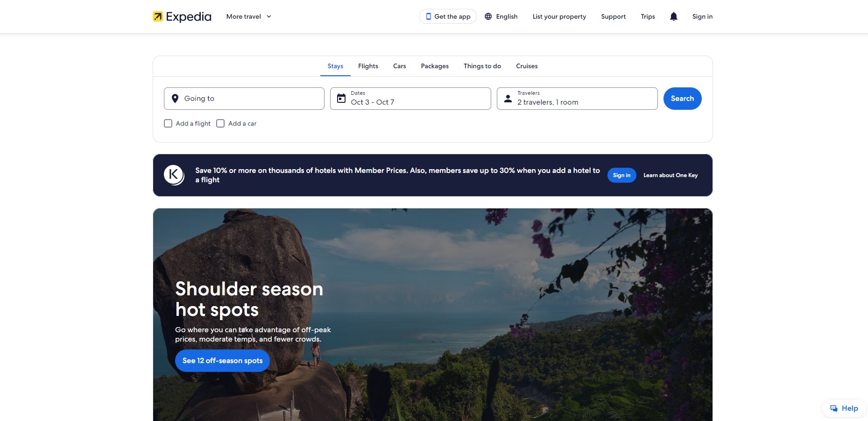Click the Help chat bubble icon

[834, 408]
